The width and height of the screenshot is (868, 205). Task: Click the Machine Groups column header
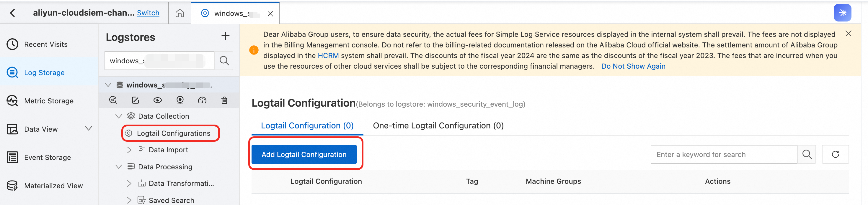point(553,181)
